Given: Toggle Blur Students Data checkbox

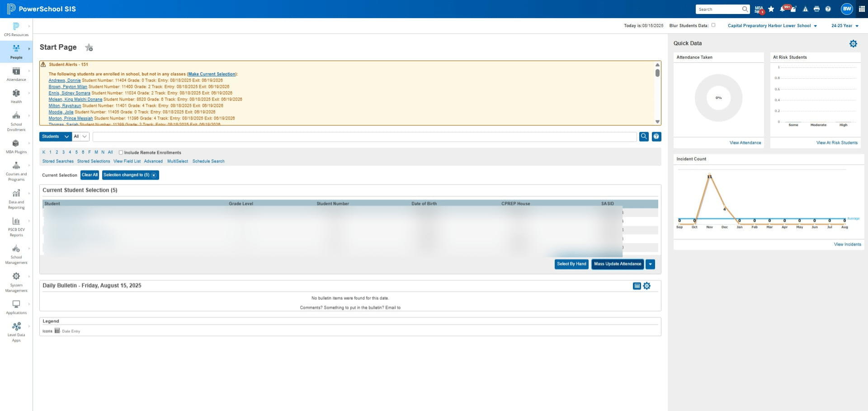Looking at the screenshot, I should coord(713,25).
